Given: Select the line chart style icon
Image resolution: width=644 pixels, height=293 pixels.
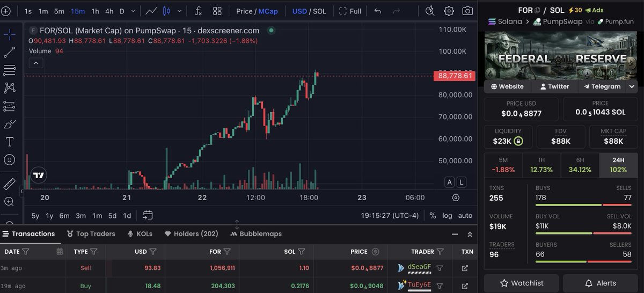Looking at the screenshot, I should pyautogui.click(x=151, y=11).
